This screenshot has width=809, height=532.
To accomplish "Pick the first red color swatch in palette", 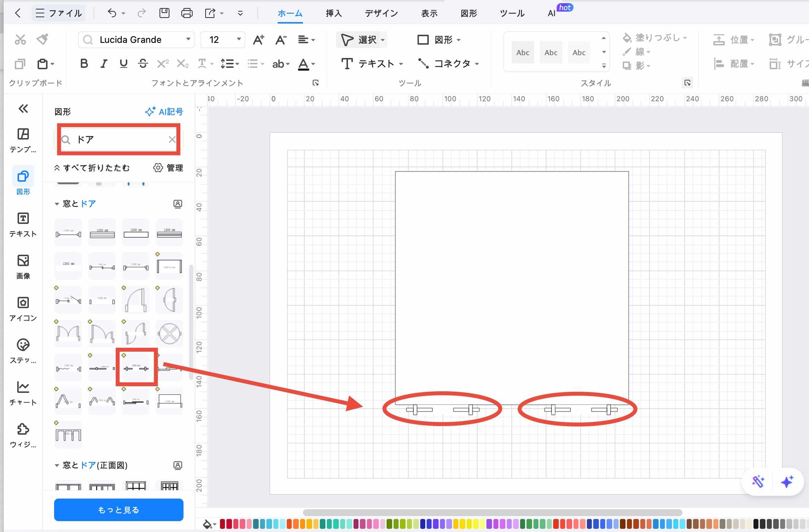I will coord(223,524).
